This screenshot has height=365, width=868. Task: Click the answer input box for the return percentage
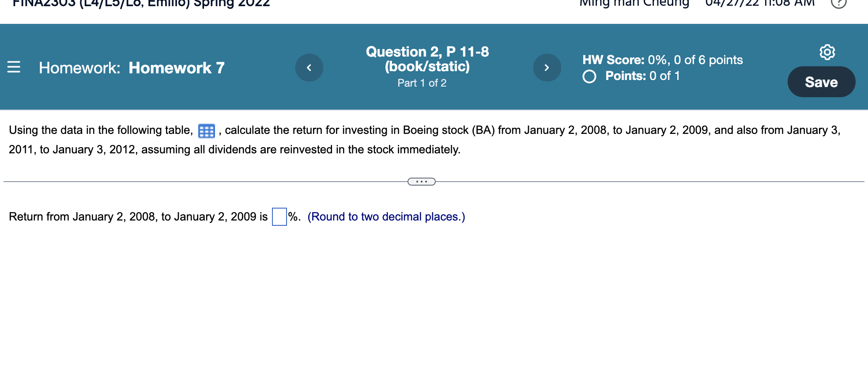tap(279, 216)
